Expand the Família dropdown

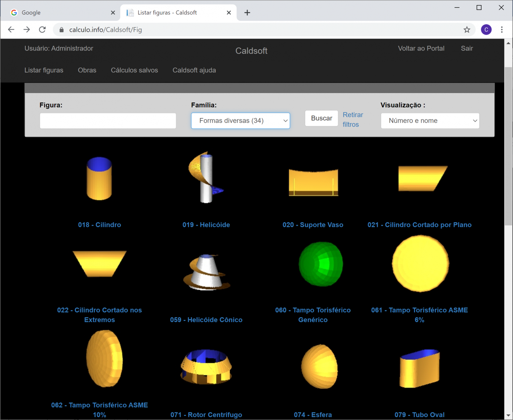[240, 121]
